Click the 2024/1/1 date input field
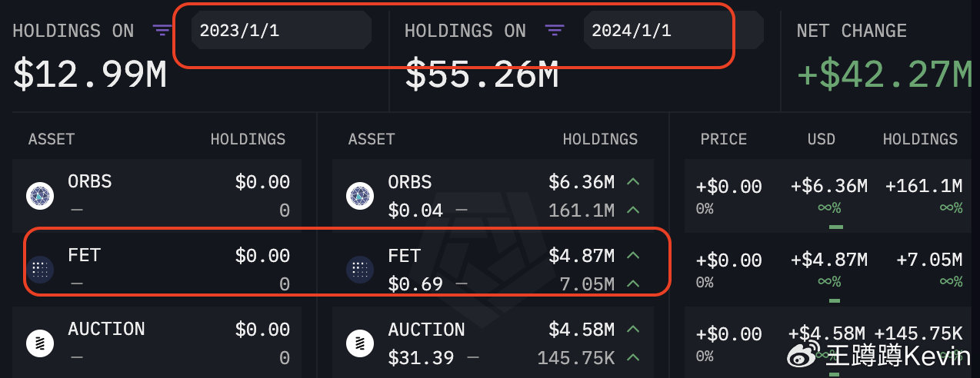Screen dimensions: 980x378 (673, 31)
